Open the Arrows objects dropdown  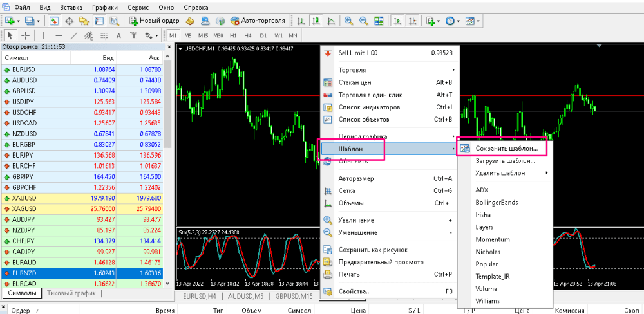coord(151,35)
